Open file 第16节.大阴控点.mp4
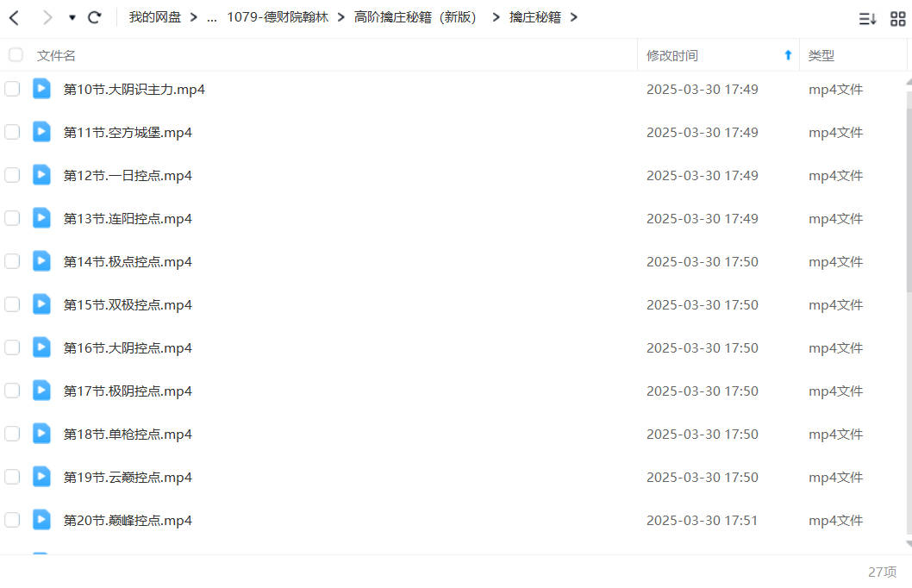912x588 pixels. (x=128, y=347)
